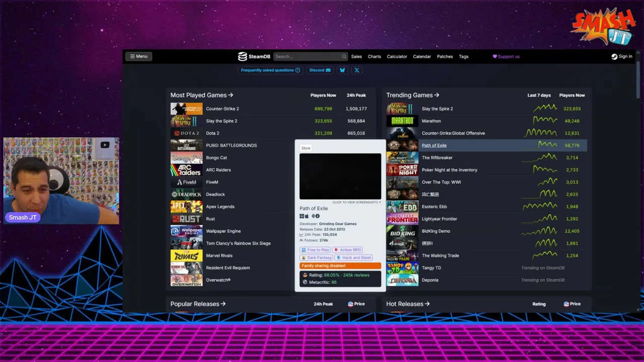Open Tom Clancy's Rainbow Six Siege link
Image resolution: width=644 pixels, height=362 pixels.
[238, 243]
